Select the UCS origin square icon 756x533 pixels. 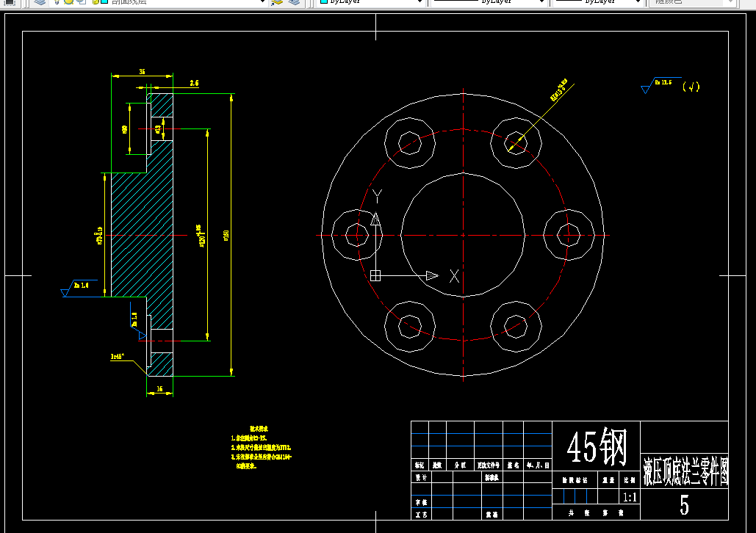point(375,275)
